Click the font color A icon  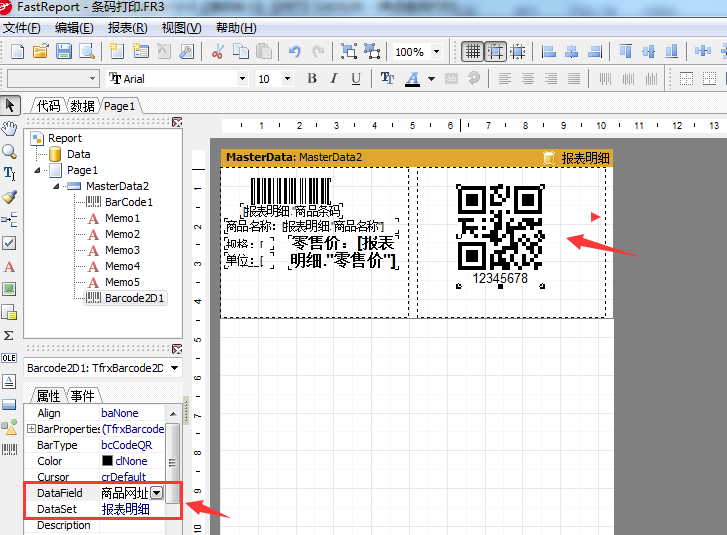[413, 79]
